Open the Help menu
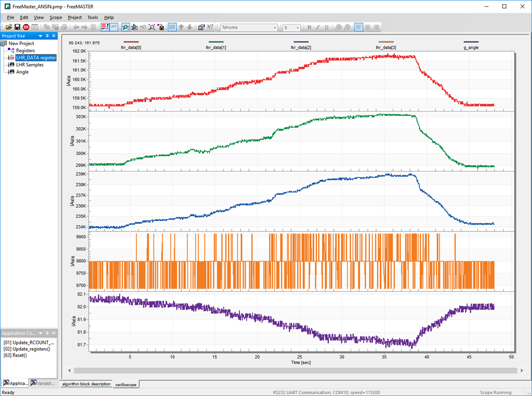This screenshot has width=532, height=396. [109, 17]
